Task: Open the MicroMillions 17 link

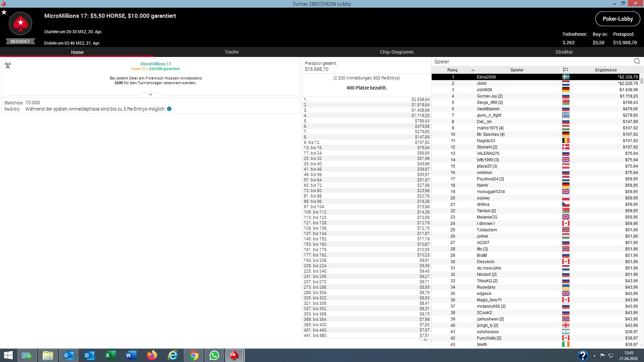Action: [x=156, y=64]
